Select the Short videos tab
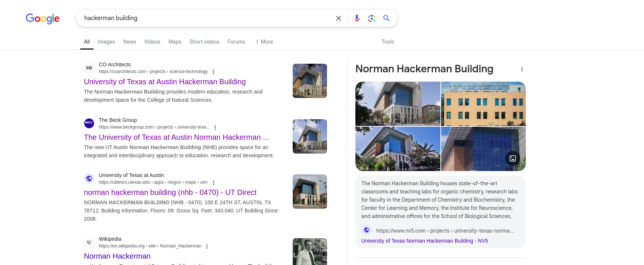Viewport: 644px width, 265px height. [x=204, y=42]
